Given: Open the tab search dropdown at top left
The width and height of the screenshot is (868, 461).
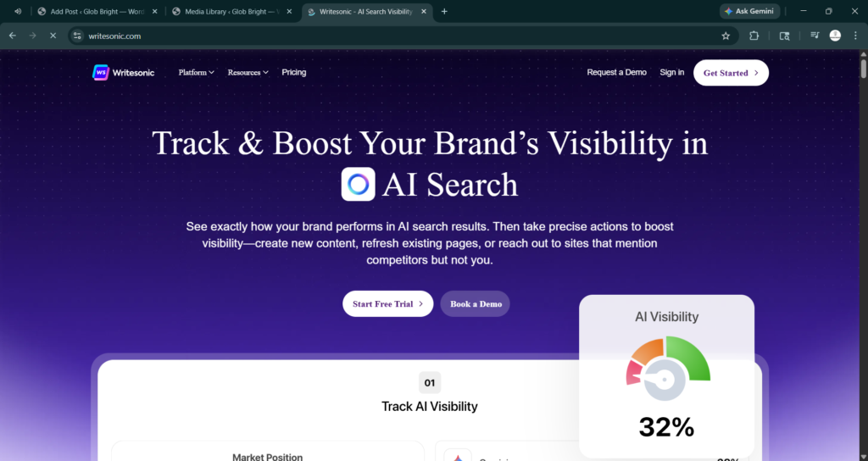Looking at the screenshot, I should pos(18,11).
